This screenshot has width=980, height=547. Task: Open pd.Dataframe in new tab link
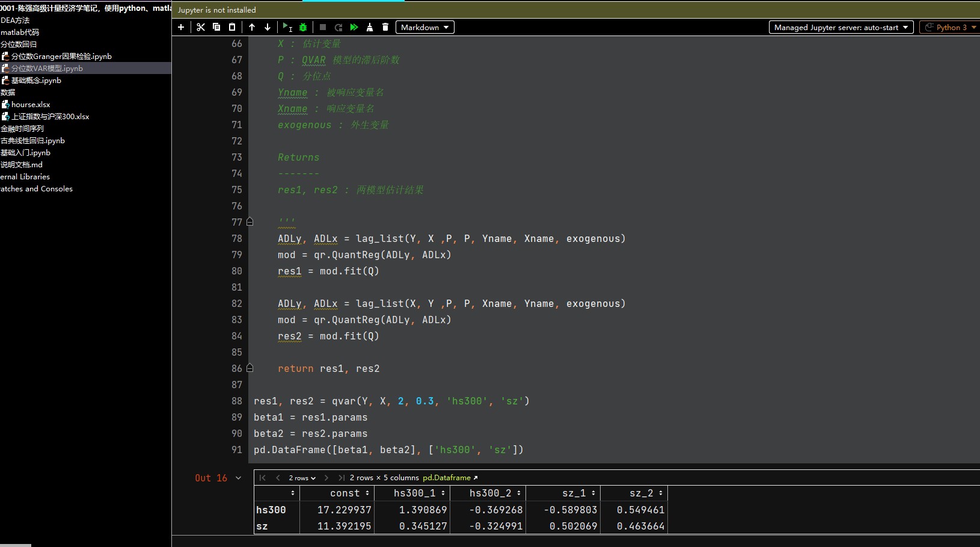450,478
